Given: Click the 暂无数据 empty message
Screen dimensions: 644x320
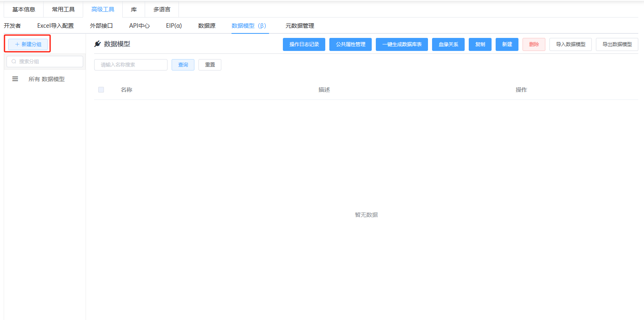Looking at the screenshot, I should click(366, 215).
